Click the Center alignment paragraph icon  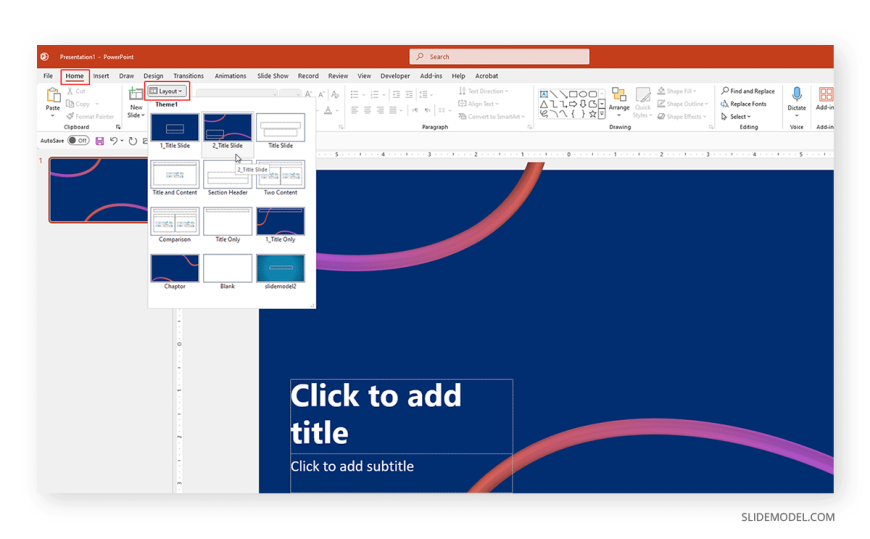coord(367,110)
